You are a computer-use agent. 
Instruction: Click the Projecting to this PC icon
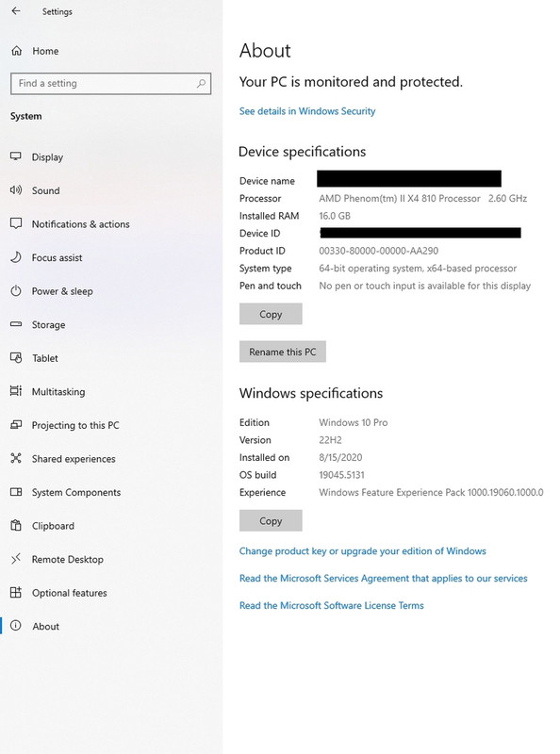16,425
